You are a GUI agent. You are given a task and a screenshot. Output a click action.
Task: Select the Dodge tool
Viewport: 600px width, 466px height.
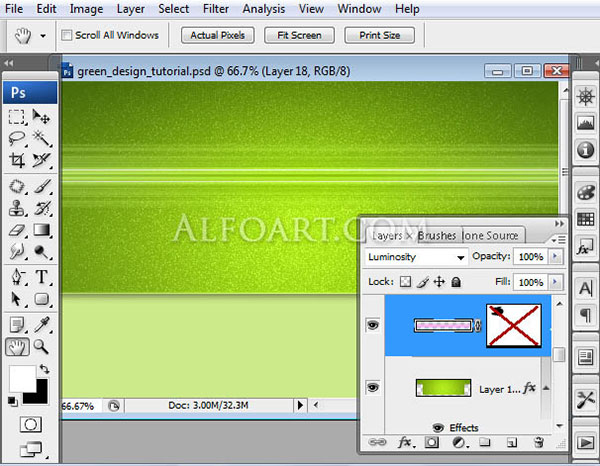(x=42, y=252)
